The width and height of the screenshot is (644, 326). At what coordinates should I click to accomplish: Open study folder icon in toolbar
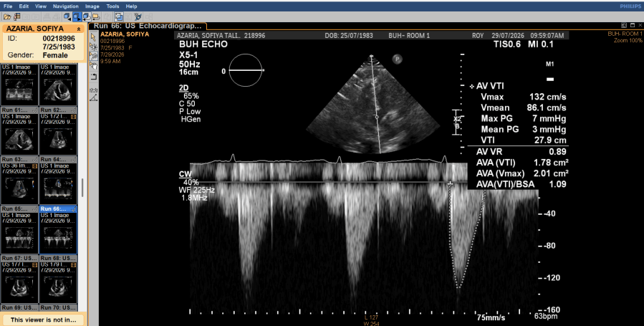pyautogui.click(x=7, y=16)
